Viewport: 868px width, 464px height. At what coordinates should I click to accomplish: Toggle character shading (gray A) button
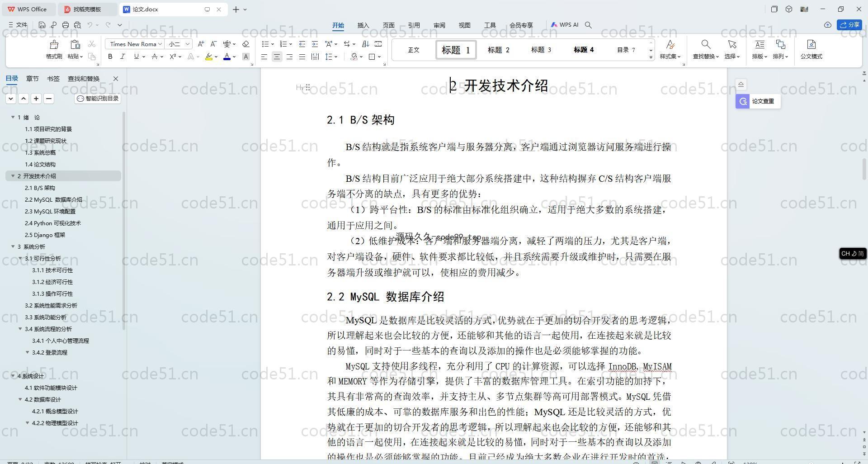coord(246,57)
